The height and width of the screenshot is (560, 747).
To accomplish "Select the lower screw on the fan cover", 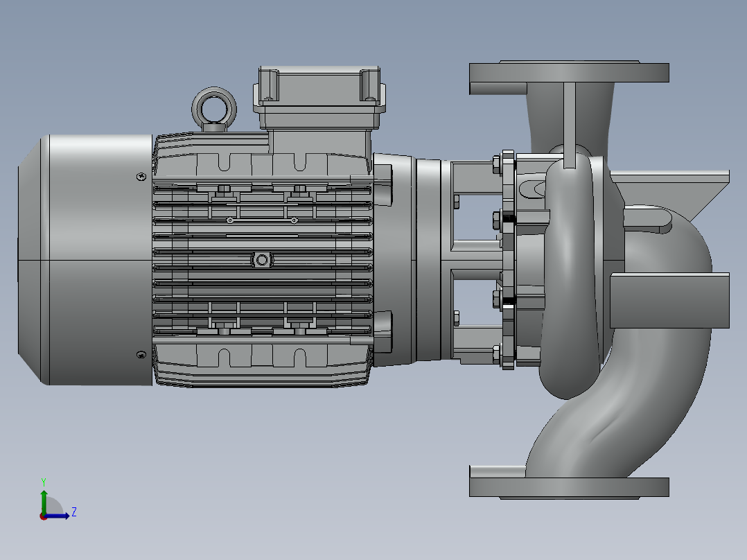I will 141,355.
